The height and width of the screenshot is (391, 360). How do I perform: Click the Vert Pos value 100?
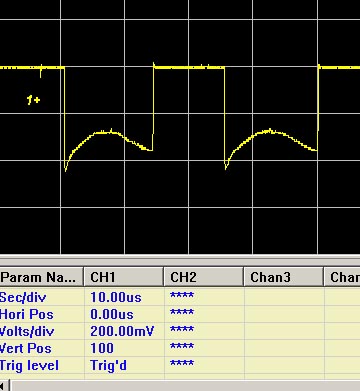[x=102, y=348]
